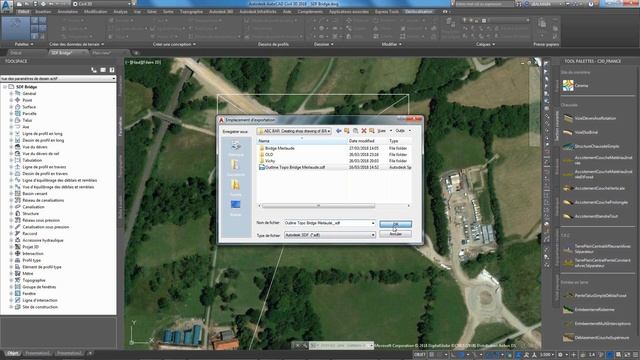This screenshot has width=640, height=360.
Task: Click the create new folder icon in the export dialog
Action: (372, 131)
